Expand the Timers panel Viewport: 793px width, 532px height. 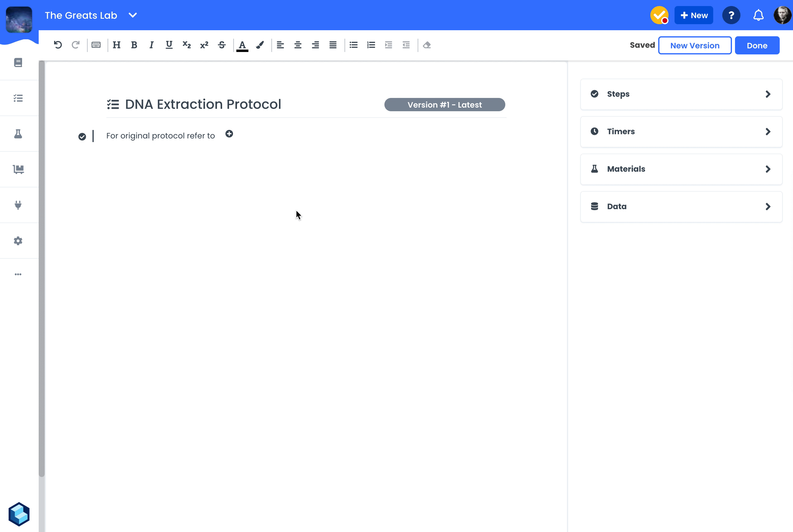(681, 132)
